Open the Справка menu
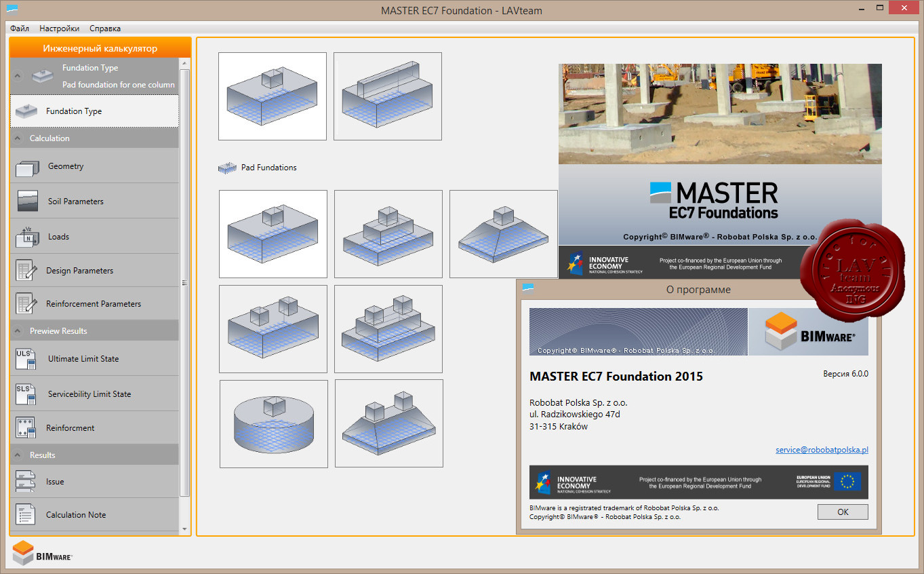Image resolution: width=924 pixels, height=574 pixels. (x=105, y=28)
